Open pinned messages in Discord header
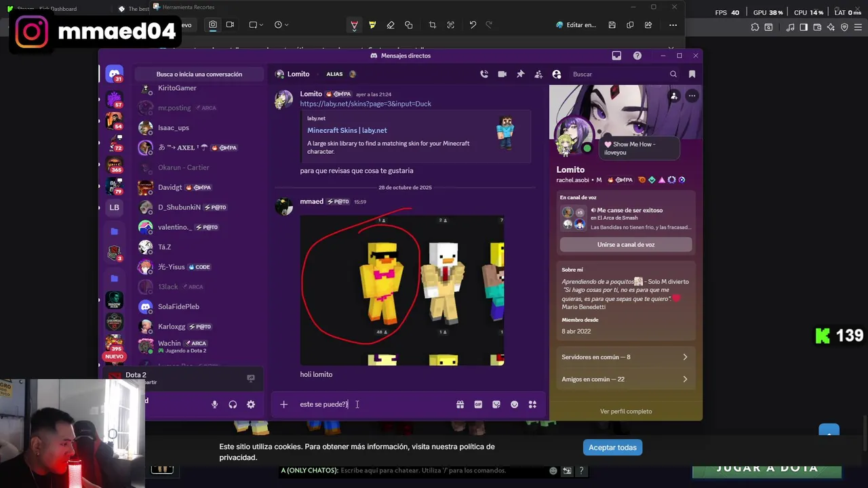Viewport: 868px width, 488px height. tap(520, 74)
